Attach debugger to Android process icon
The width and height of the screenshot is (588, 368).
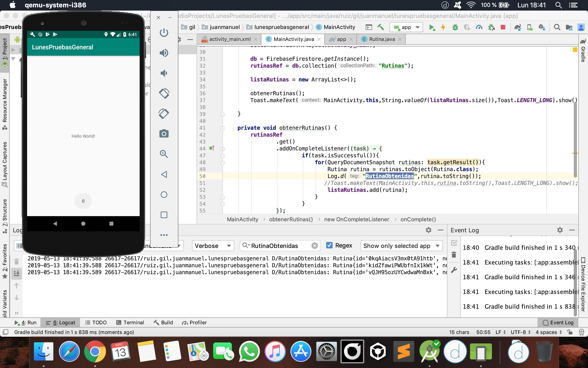(x=491, y=27)
